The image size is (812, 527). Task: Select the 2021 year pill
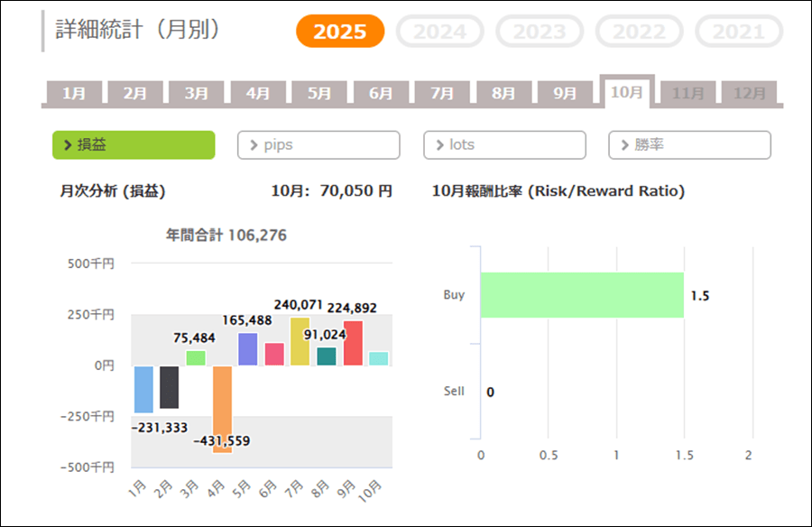tap(738, 32)
